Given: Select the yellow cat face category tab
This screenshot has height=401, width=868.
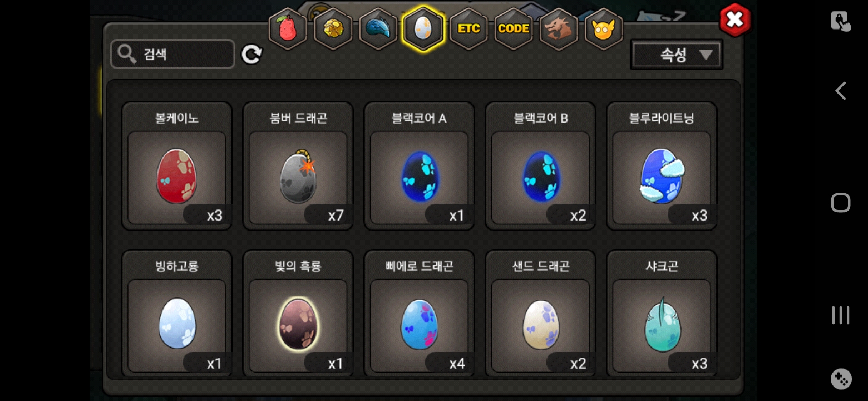Looking at the screenshot, I should [x=604, y=29].
